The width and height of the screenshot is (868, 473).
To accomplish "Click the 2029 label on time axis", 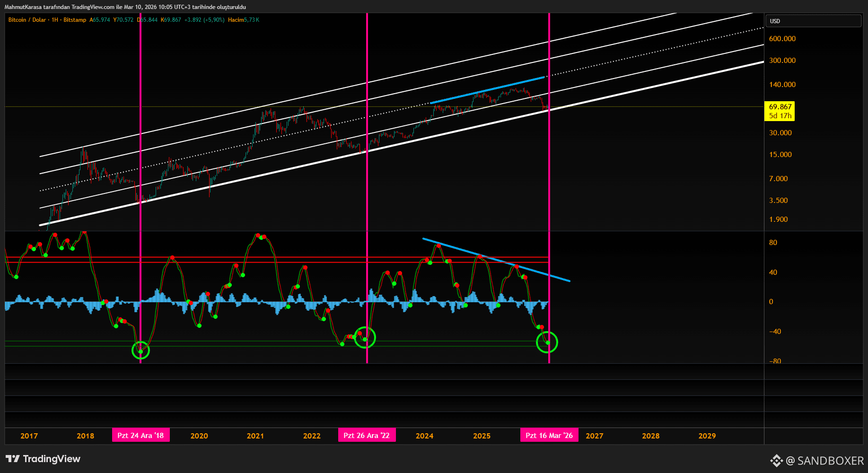I will [x=707, y=436].
